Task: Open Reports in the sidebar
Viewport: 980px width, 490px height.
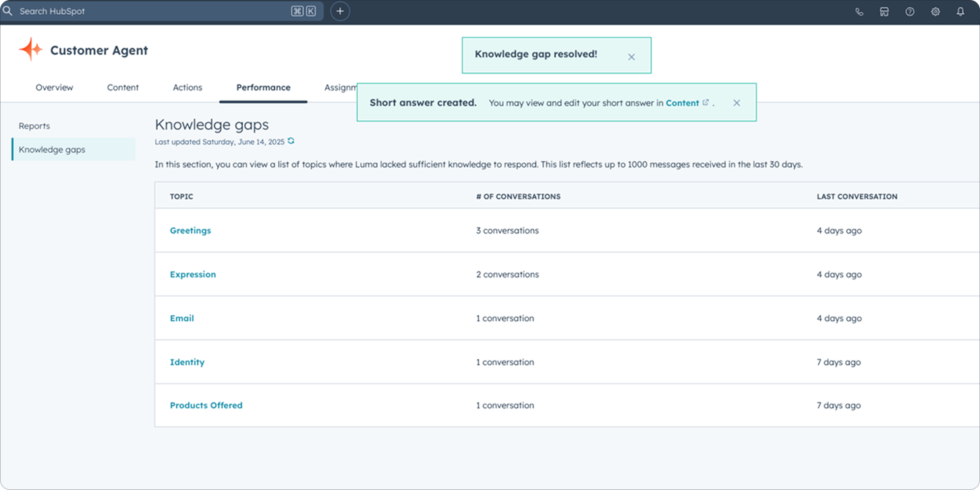Action: [x=34, y=126]
